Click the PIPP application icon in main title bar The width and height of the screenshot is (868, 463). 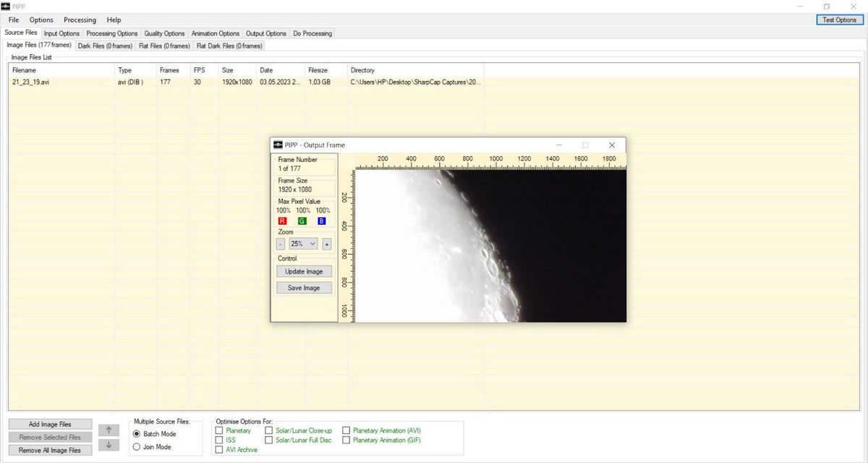[7, 6]
